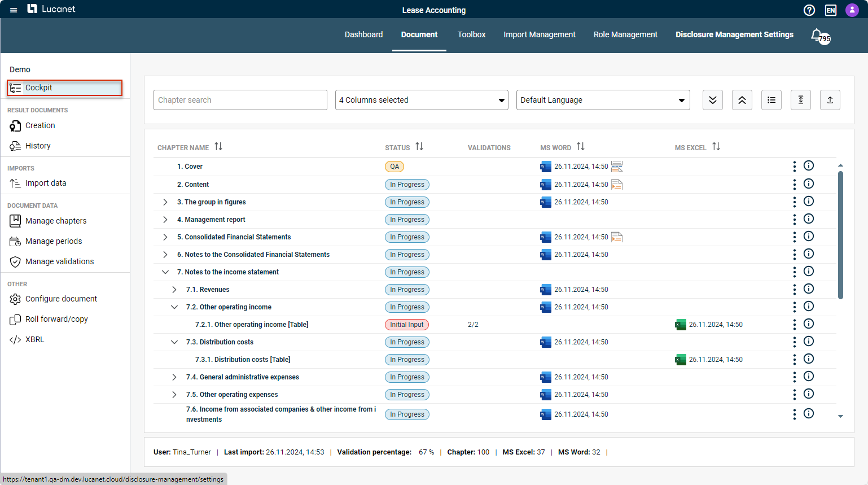Open the user profile avatar
The height and width of the screenshot is (485, 868).
pyautogui.click(x=852, y=10)
